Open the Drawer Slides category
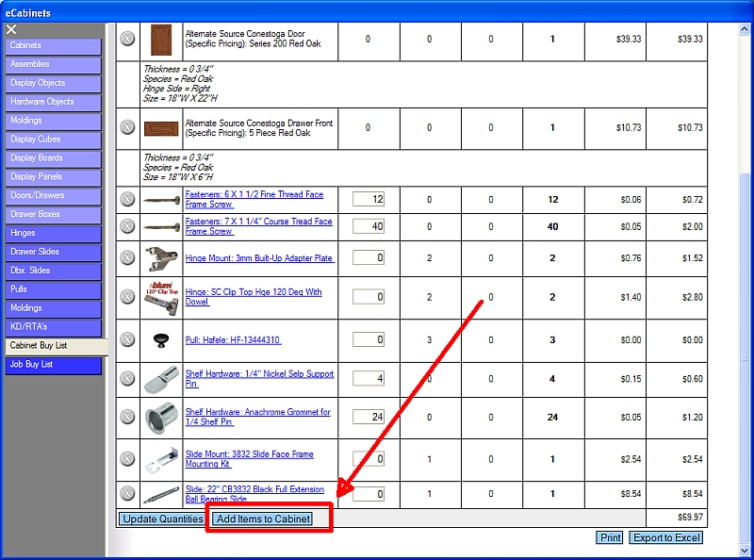 point(53,252)
